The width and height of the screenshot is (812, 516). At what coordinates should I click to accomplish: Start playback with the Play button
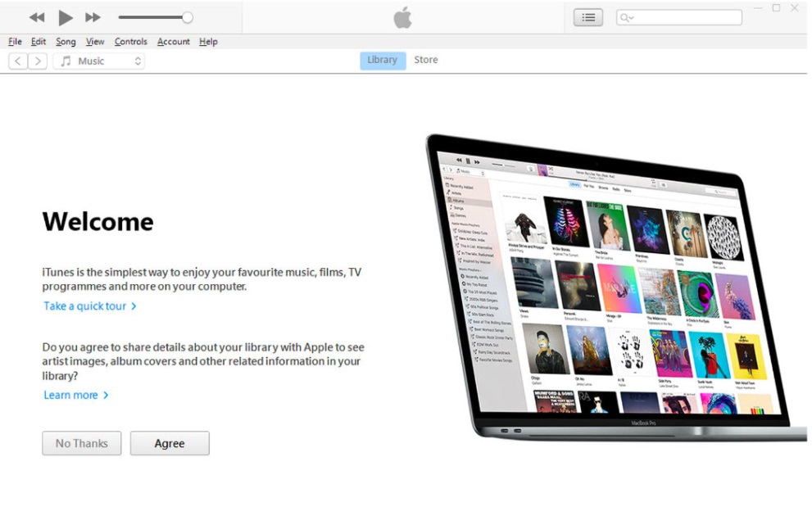[x=66, y=17]
